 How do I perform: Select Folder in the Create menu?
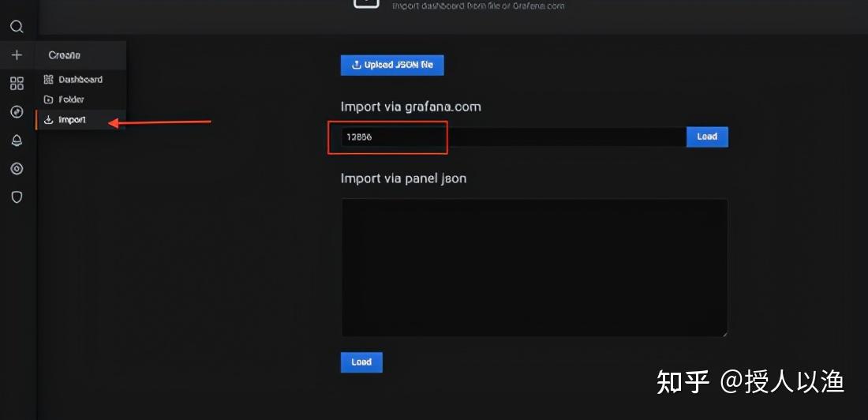pyautogui.click(x=64, y=99)
